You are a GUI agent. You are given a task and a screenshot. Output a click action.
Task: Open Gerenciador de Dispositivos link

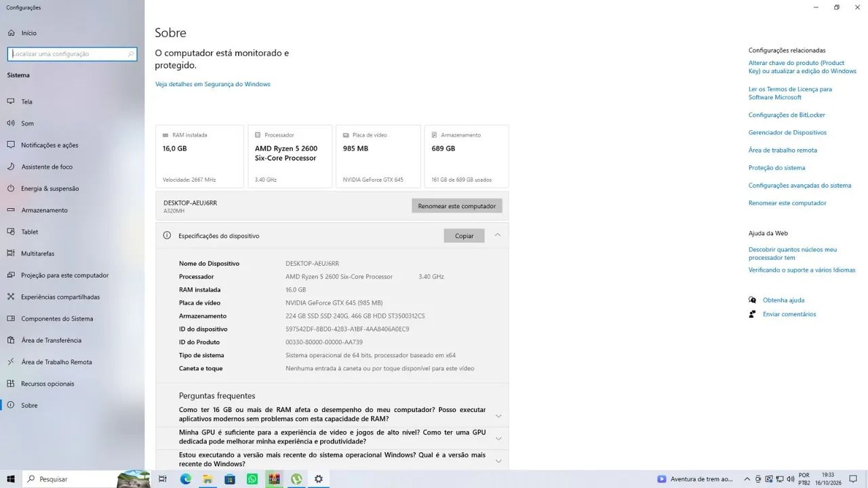click(787, 133)
